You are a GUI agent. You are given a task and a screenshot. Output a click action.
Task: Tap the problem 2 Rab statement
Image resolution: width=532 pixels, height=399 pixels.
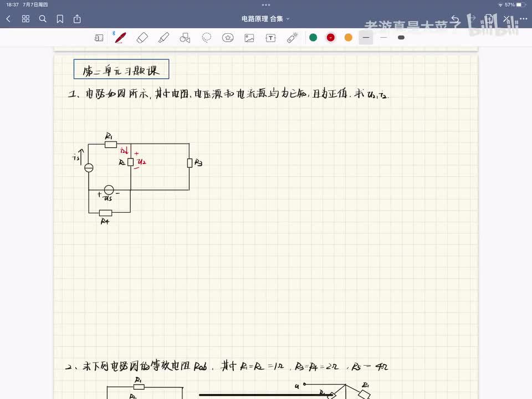(227, 366)
